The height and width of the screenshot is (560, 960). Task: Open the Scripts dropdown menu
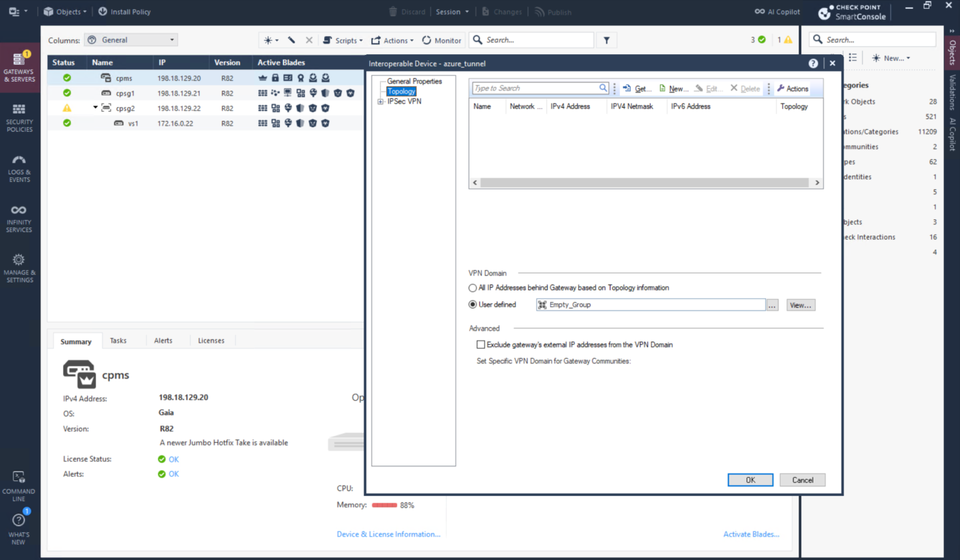point(343,40)
